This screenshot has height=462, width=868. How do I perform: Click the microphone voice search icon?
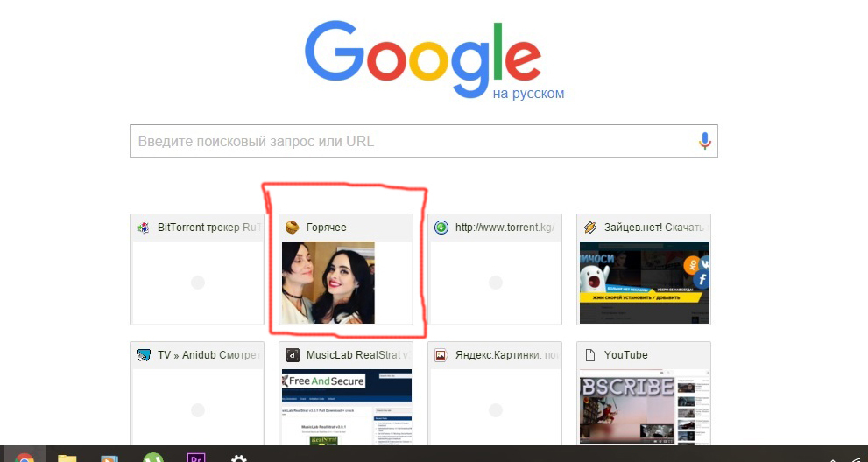click(704, 141)
